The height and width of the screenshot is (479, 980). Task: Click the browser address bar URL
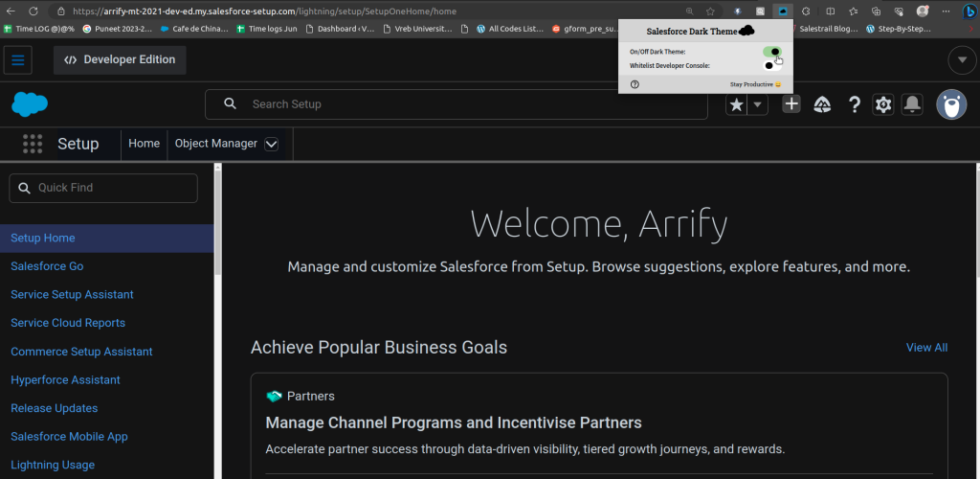tap(264, 11)
